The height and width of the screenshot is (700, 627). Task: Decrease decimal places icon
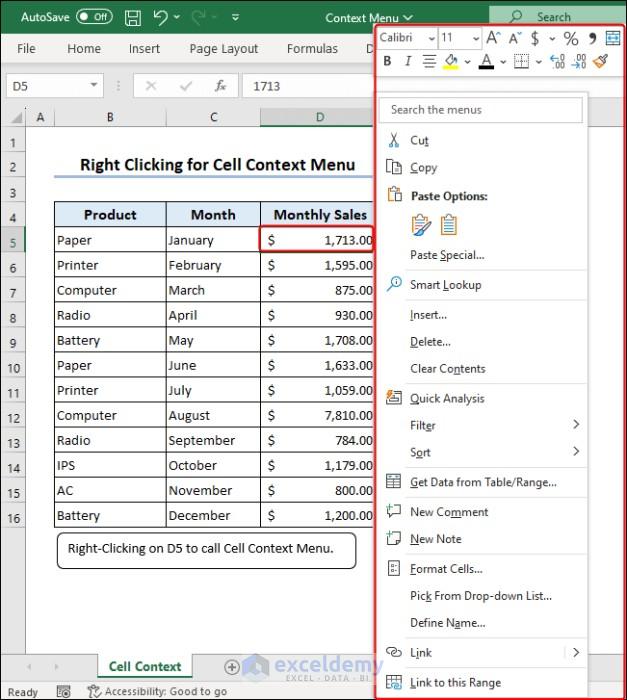[x=579, y=61]
